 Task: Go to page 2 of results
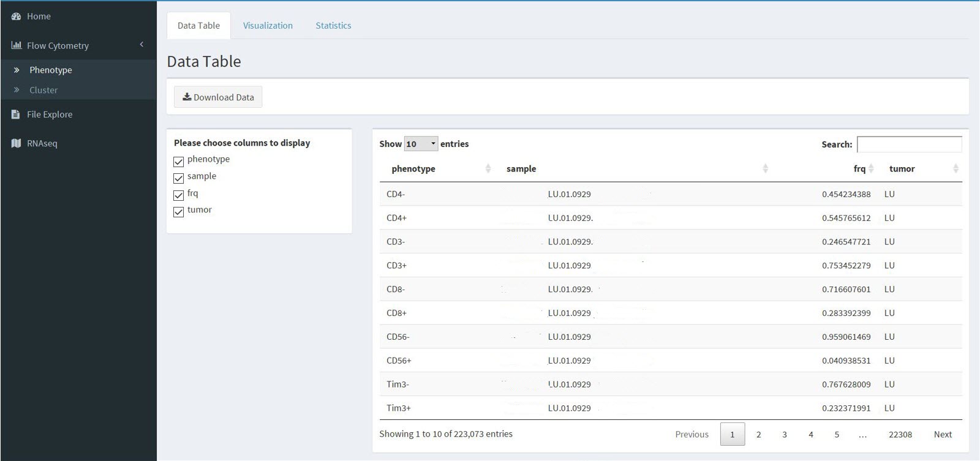pos(758,434)
